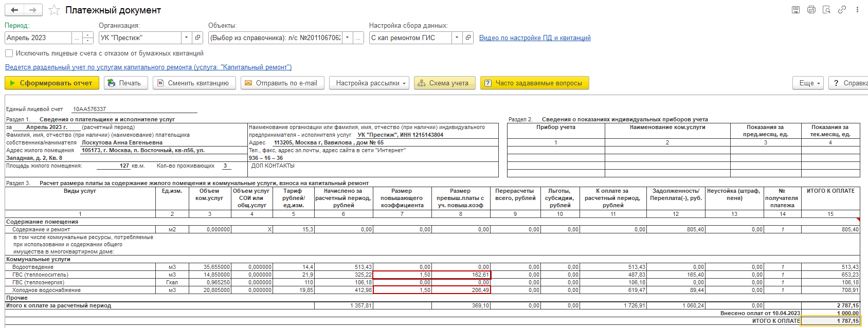
Task: Toggle the Исключить лицевые счета checkbox
Action: [9, 53]
